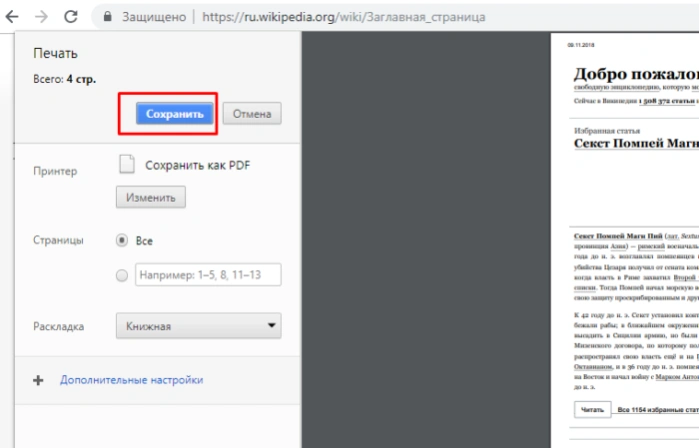Click 'Секст Помпей Магн' heading in preview
Image resolution: width=699 pixels, height=448 pixels.
637,144
